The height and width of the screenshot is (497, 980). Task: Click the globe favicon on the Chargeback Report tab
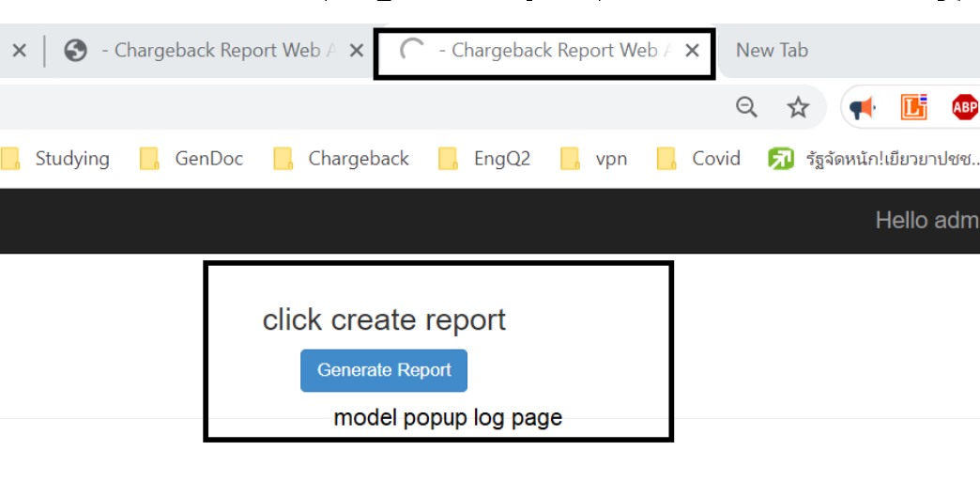(x=76, y=51)
